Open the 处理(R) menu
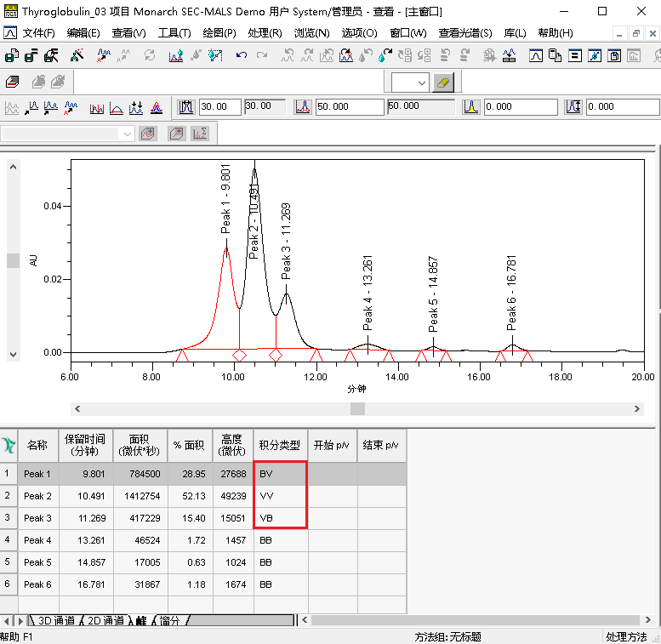This screenshot has width=661, height=644. click(265, 33)
